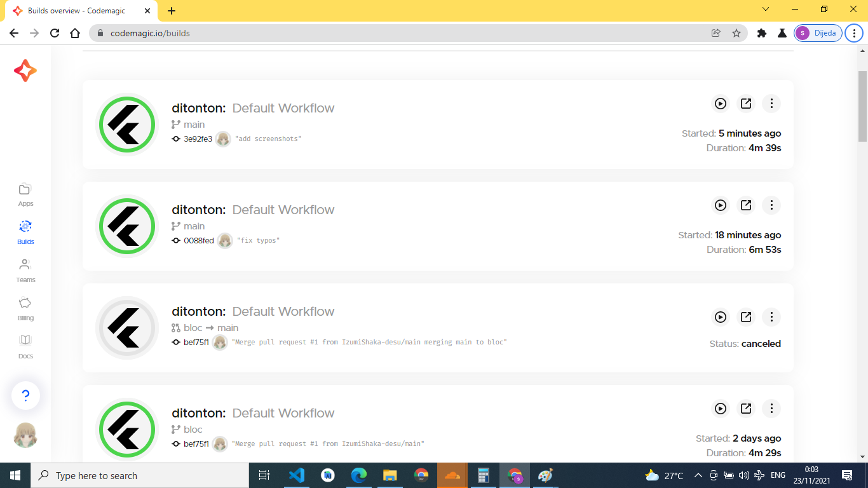Click the Flutter status icon of "fix typos" build

click(x=127, y=226)
